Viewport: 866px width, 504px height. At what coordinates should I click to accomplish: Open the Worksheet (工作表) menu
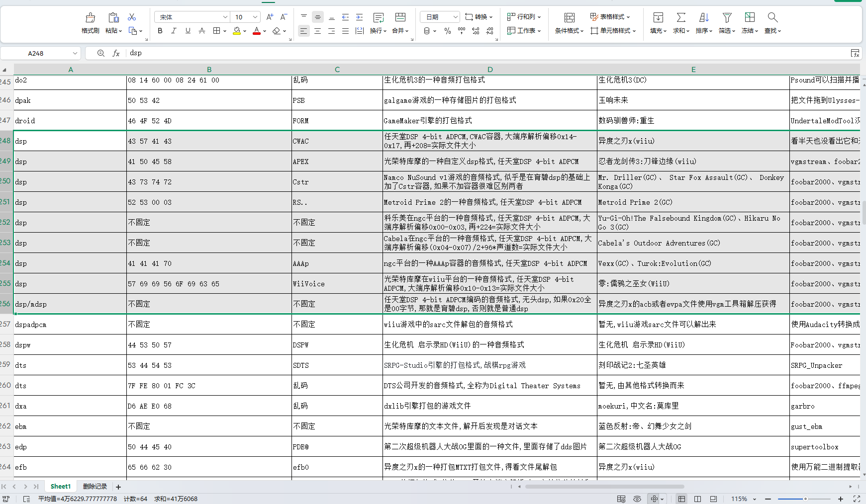524,31
